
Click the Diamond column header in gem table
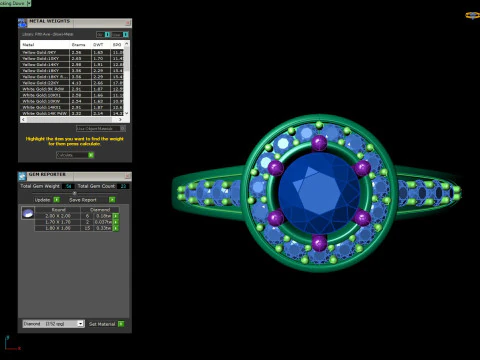click(x=100, y=210)
